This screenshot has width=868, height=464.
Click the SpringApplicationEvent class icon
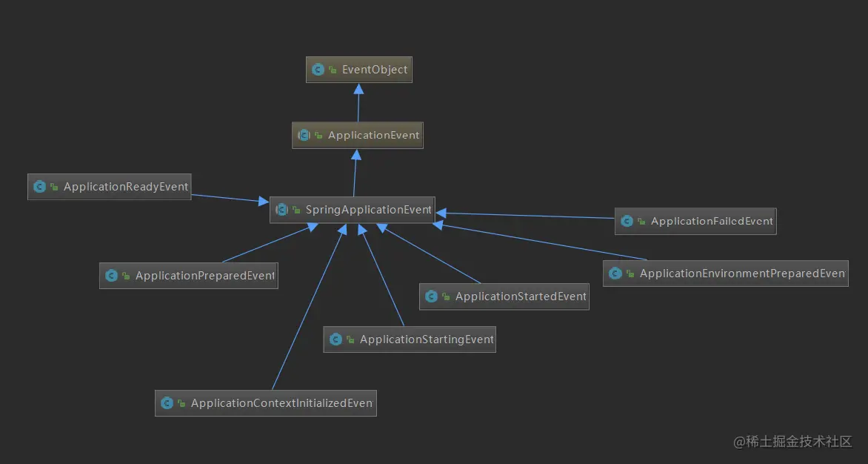pyautogui.click(x=281, y=209)
